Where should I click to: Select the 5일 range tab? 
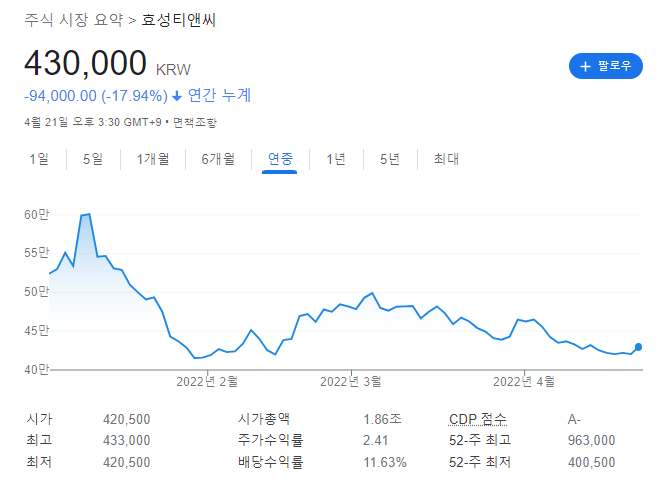coord(93,159)
